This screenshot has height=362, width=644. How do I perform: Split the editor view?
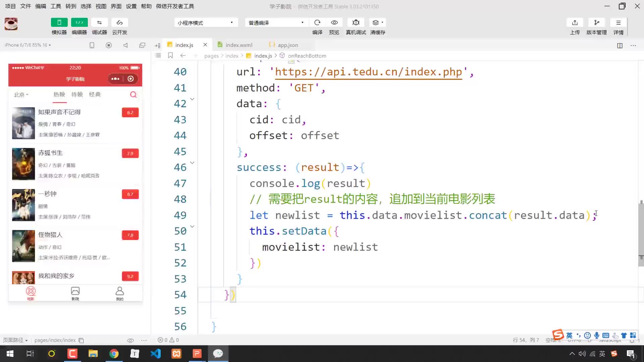pyautogui.click(x=620, y=45)
